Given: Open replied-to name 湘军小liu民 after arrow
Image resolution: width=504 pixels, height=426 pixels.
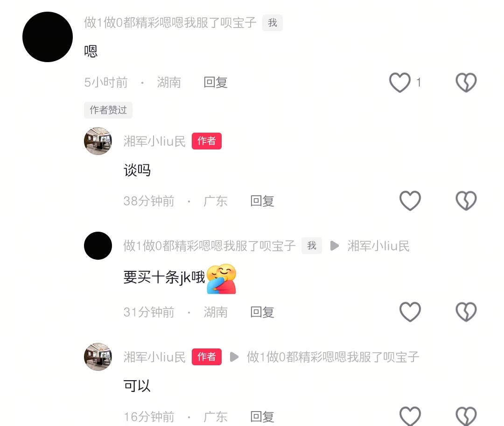Looking at the screenshot, I should (x=378, y=246).
